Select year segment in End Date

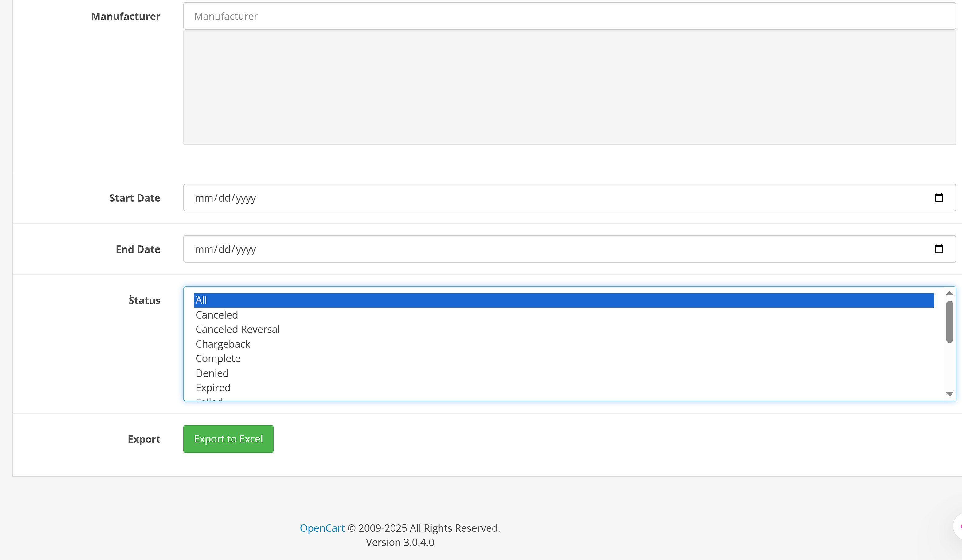pyautogui.click(x=245, y=249)
